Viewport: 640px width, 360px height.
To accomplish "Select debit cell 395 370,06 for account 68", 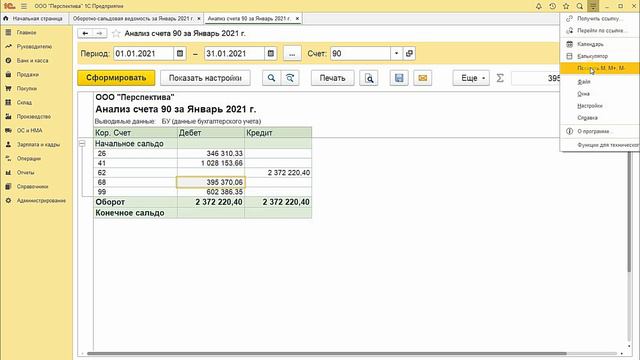I will pyautogui.click(x=211, y=182).
